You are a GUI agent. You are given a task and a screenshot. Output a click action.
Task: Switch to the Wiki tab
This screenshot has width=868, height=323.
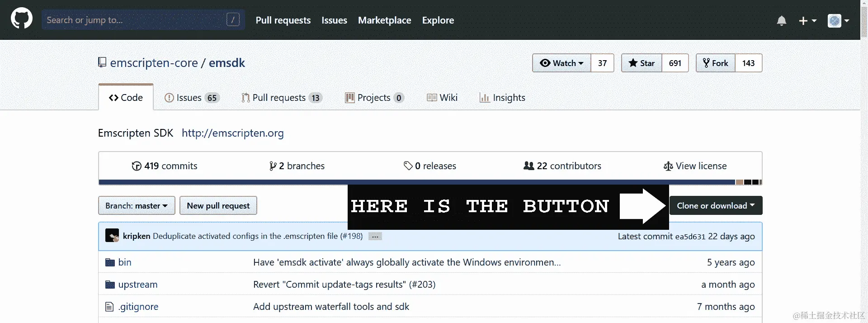coord(442,98)
